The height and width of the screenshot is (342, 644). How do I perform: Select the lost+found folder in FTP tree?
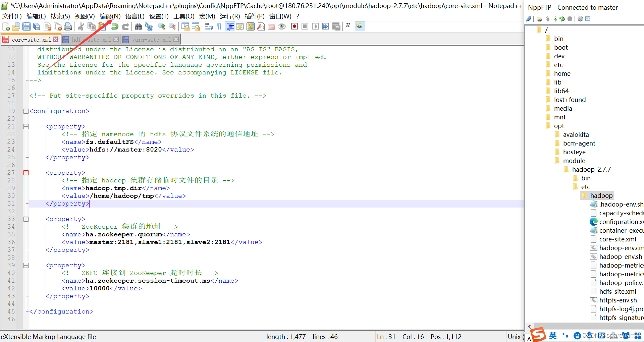coord(570,100)
